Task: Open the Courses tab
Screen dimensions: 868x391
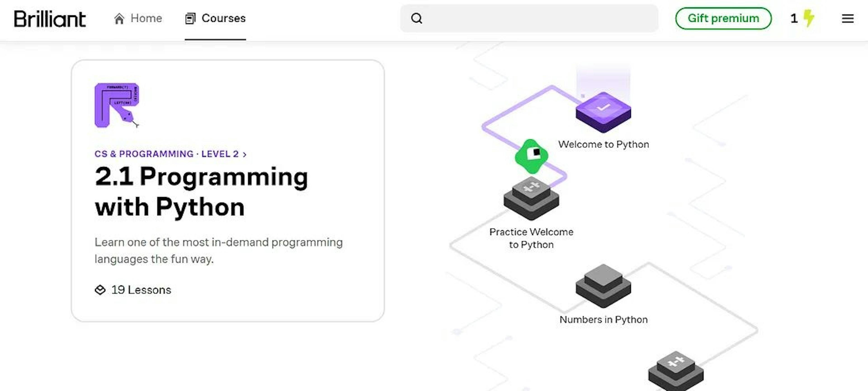Action: point(215,18)
